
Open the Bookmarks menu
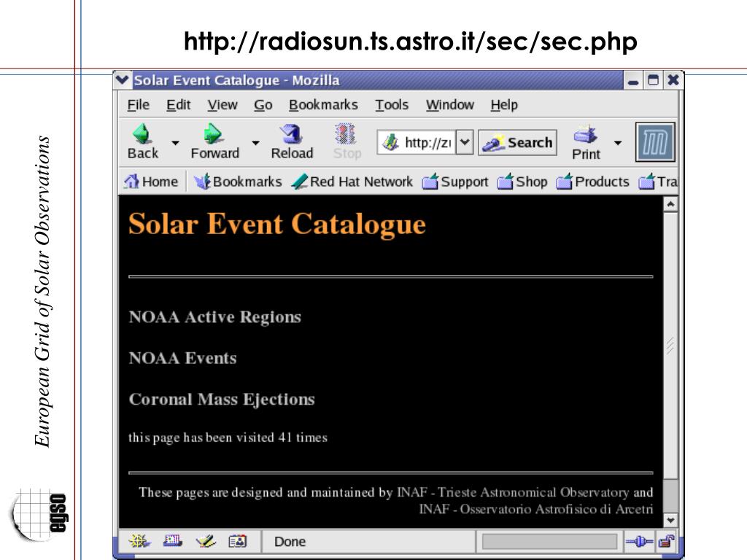click(323, 105)
